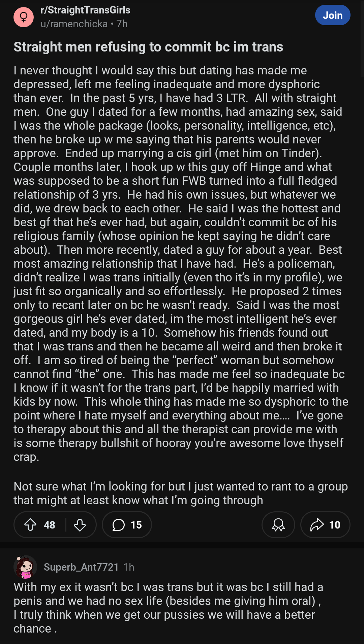This screenshot has width=364, height=644.
Task: Share the post using the arrow icon
Action: (x=317, y=524)
